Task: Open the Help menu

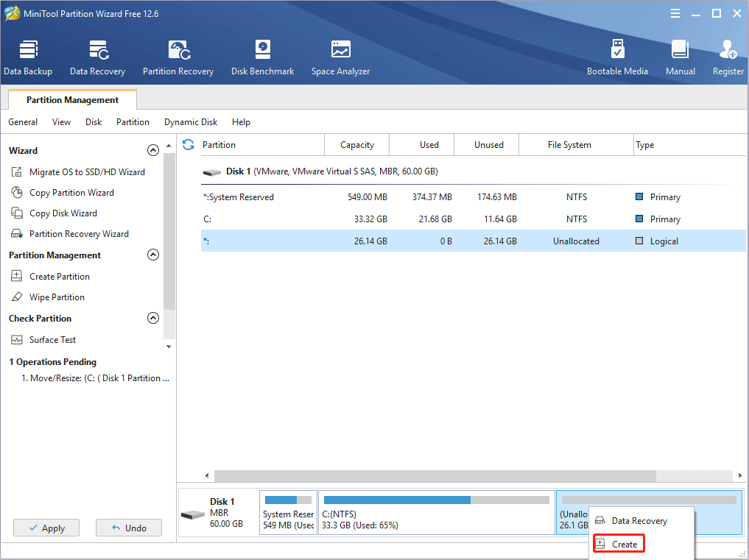Action: [x=242, y=121]
